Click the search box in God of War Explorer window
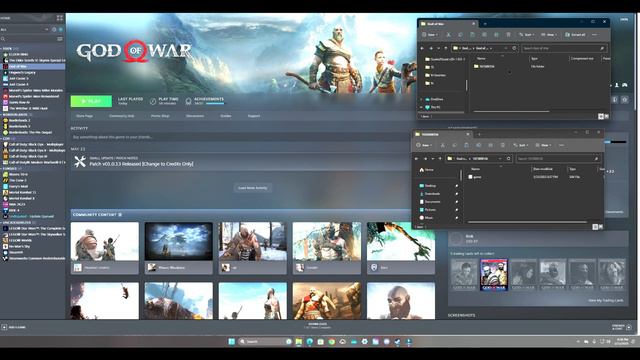This screenshot has height=360, width=640. pos(564,48)
